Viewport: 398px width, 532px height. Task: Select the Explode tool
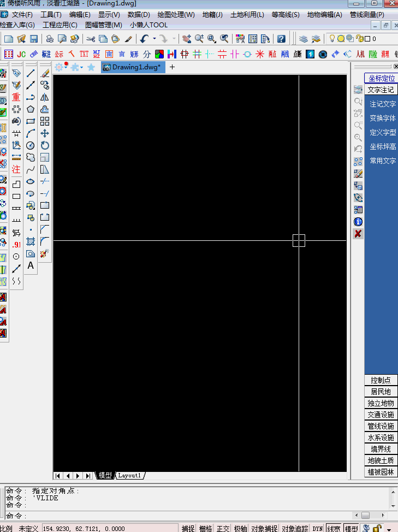click(x=45, y=253)
